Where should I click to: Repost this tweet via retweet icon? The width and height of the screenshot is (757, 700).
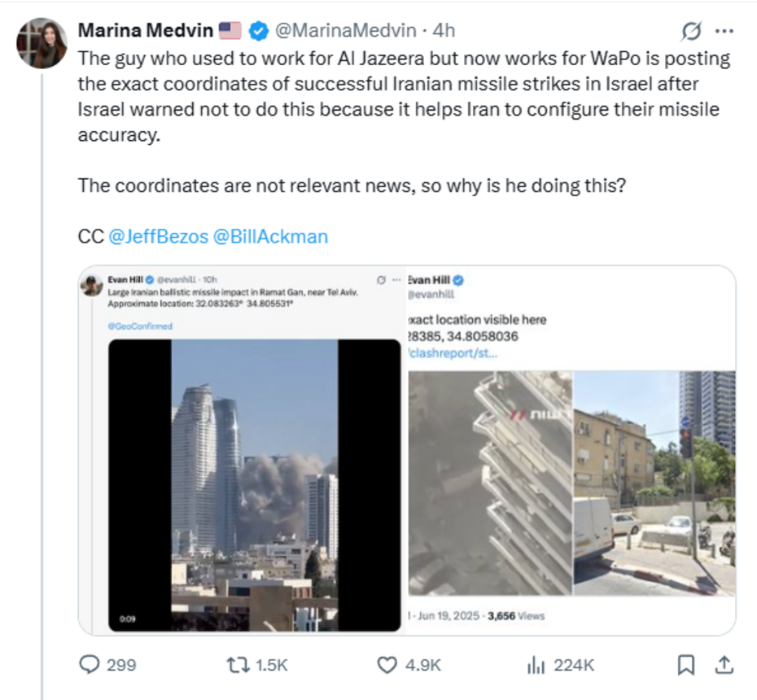pos(238,665)
